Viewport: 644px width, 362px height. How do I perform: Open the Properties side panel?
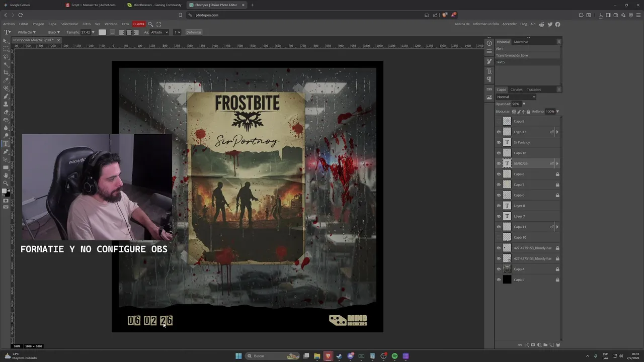point(489,51)
